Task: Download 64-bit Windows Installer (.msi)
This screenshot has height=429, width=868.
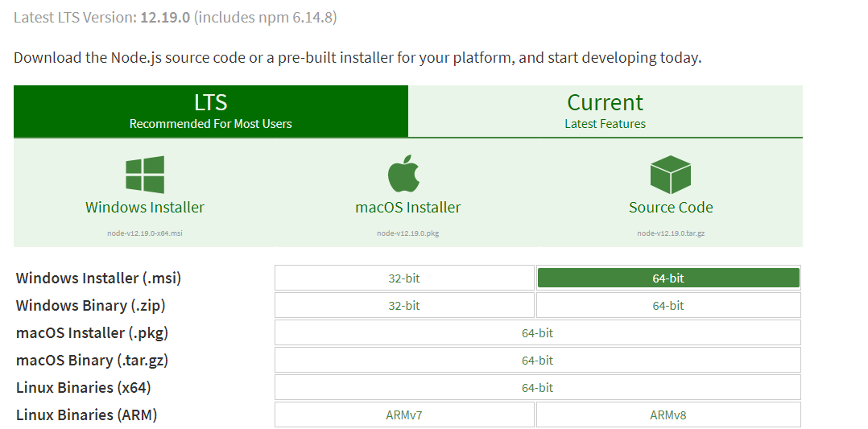Action: (668, 278)
